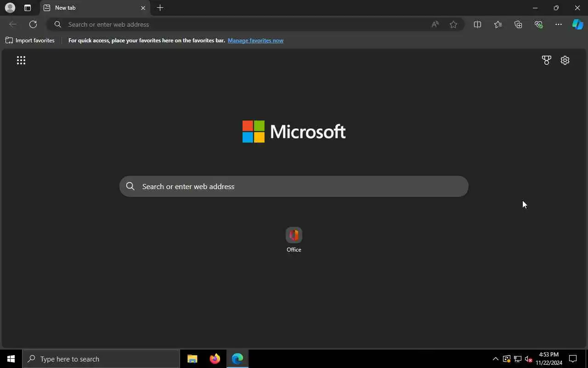The image size is (588, 368).
Task: Click the taskbar Type here to search box
Action: (x=101, y=359)
